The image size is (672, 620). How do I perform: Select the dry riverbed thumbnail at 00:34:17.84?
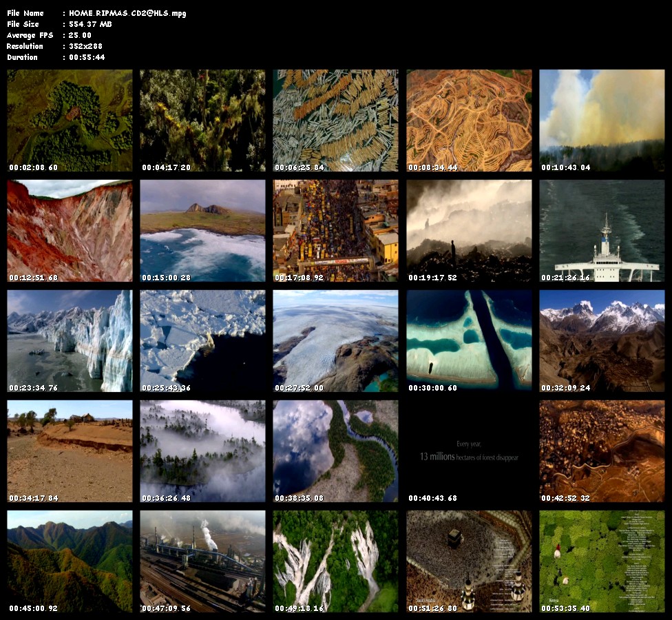coord(70,451)
